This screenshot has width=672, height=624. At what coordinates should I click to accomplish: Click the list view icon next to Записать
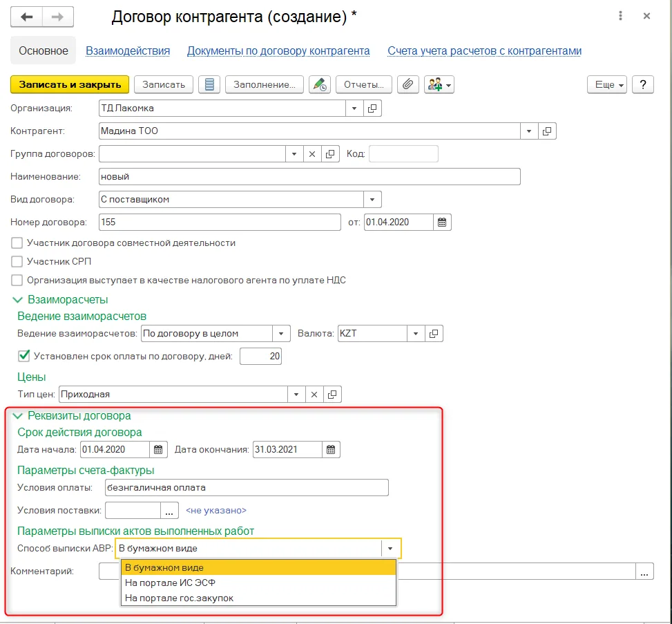point(209,84)
